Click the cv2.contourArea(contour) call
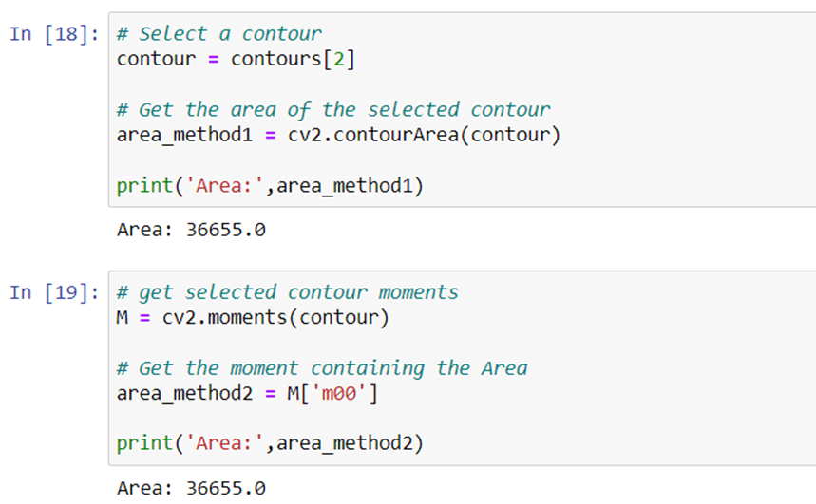816x504 pixels. click(424, 135)
